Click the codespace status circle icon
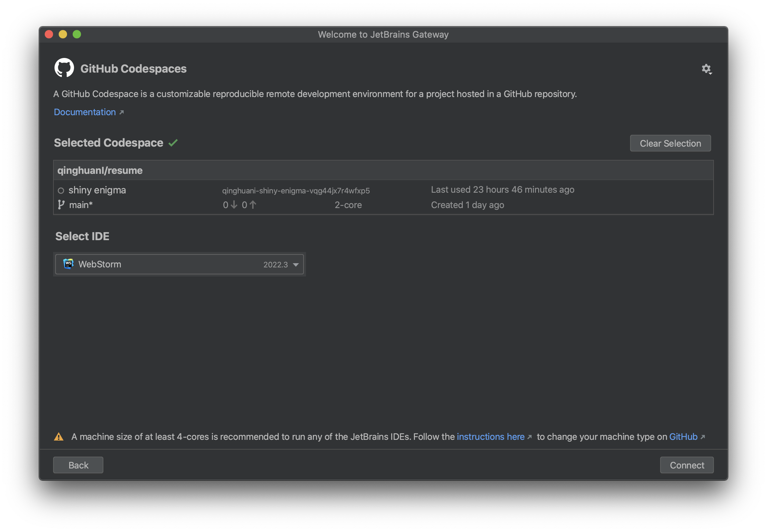 pos(61,191)
